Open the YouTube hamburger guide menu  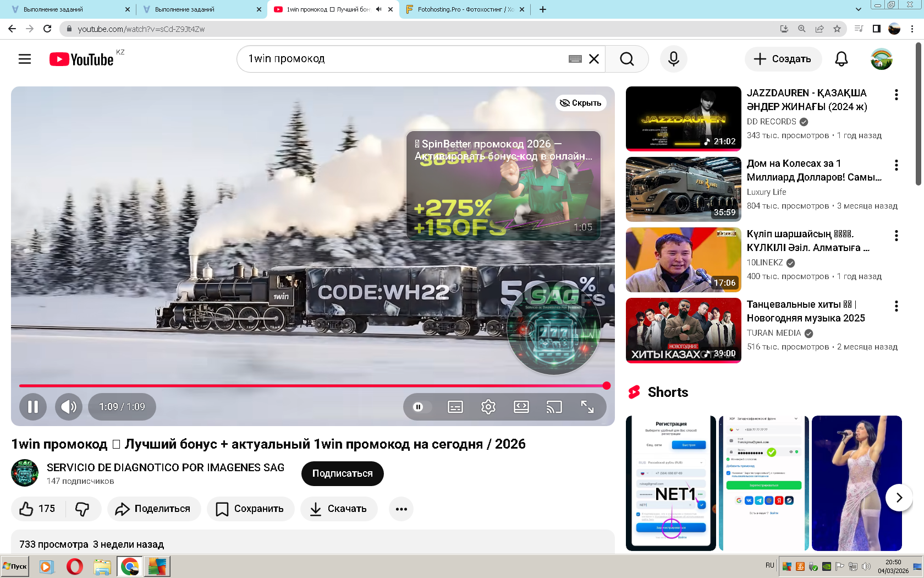(x=25, y=59)
